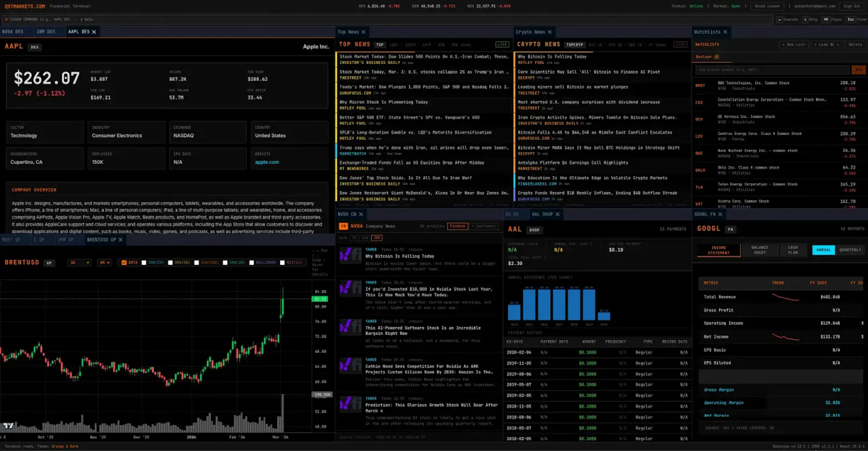Select the TOPCRYP filter in Crypto News

point(575,44)
